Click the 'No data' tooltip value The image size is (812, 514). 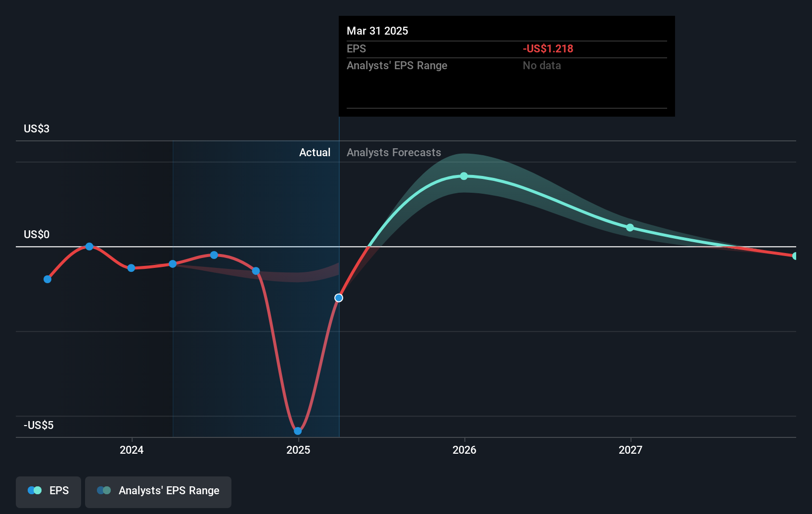[542, 65]
